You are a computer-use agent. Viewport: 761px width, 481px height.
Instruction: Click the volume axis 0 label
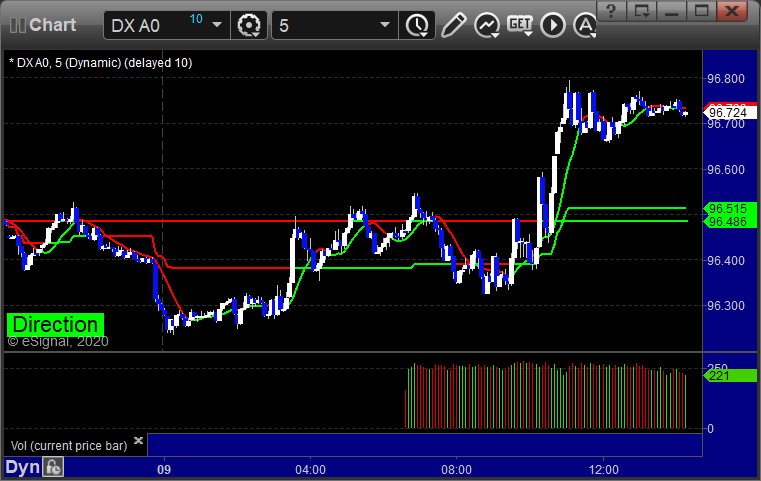click(x=711, y=429)
